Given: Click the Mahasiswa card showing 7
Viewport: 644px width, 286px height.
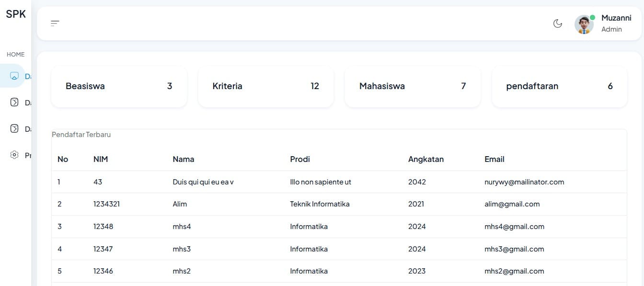Looking at the screenshot, I should coord(412,87).
